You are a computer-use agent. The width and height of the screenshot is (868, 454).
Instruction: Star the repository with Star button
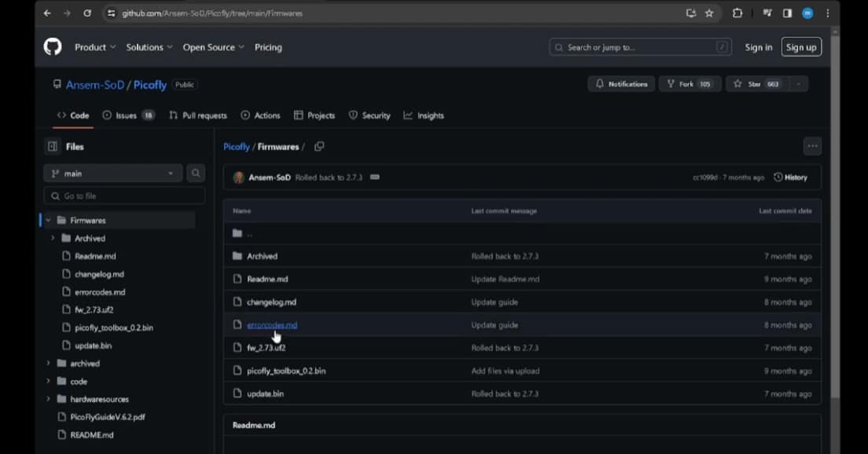(x=757, y=84)
